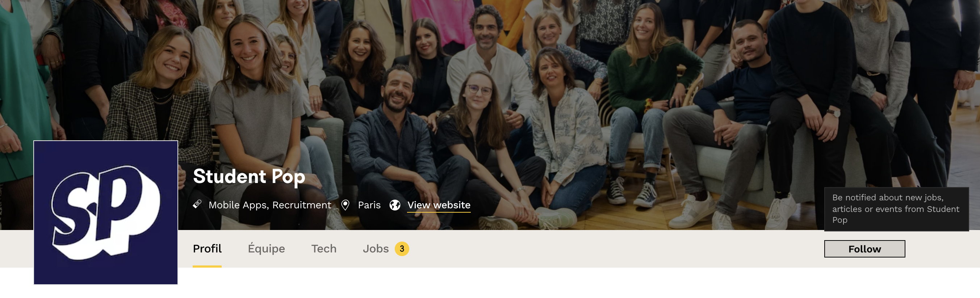The width and height of the screenshot is (980, 298).
Task: Switch to the Profil tab
Action: (x=207, y=248)
